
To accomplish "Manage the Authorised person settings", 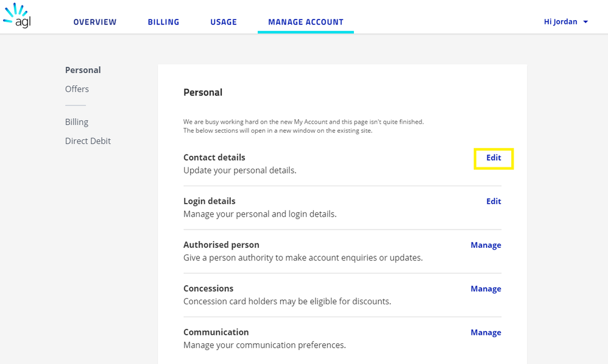I will point(486,245).
